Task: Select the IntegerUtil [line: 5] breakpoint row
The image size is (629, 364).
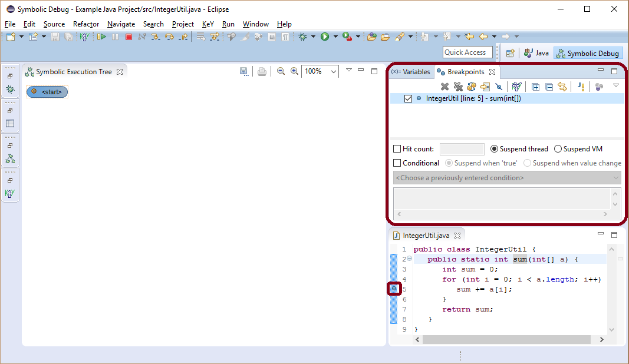Action: pyautogui.click(x=507, y=98)
